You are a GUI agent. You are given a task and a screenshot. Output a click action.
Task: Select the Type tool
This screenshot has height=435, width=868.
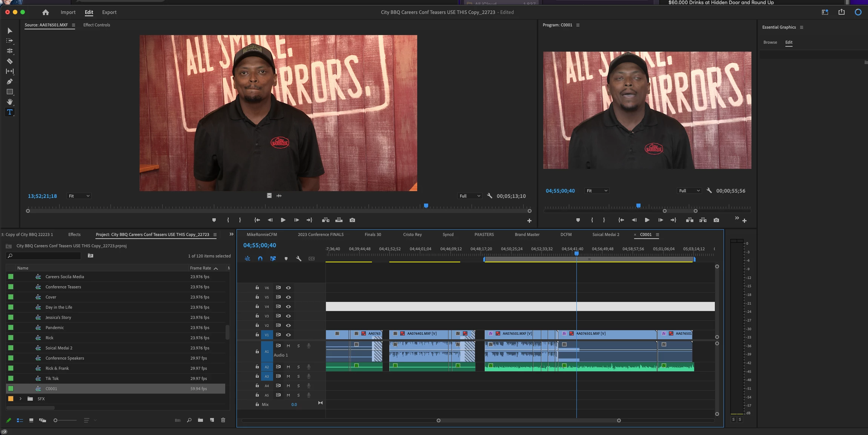(x=10, y=112)
